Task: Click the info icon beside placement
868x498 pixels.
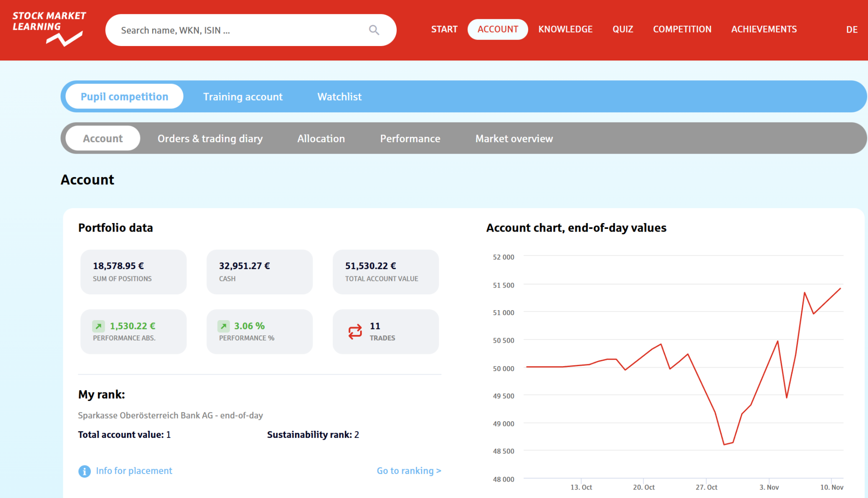Action: [x=84, y=471]
